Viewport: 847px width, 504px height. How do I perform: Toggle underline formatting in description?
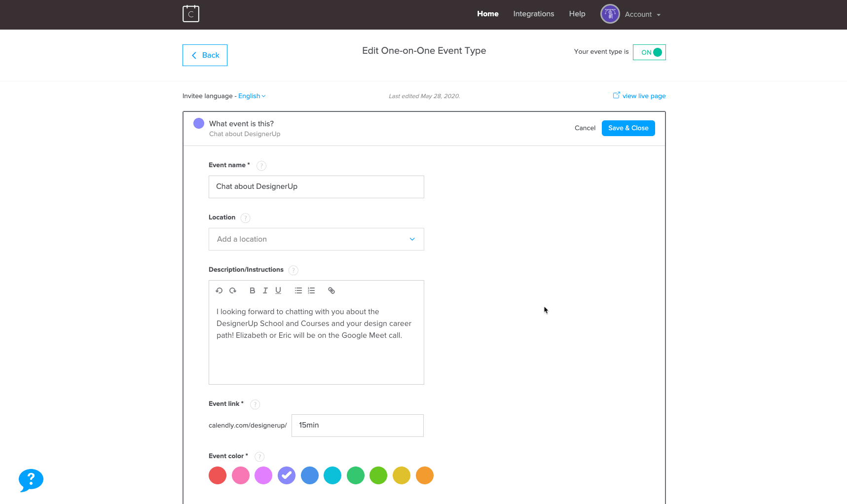[x=278, y=290]
